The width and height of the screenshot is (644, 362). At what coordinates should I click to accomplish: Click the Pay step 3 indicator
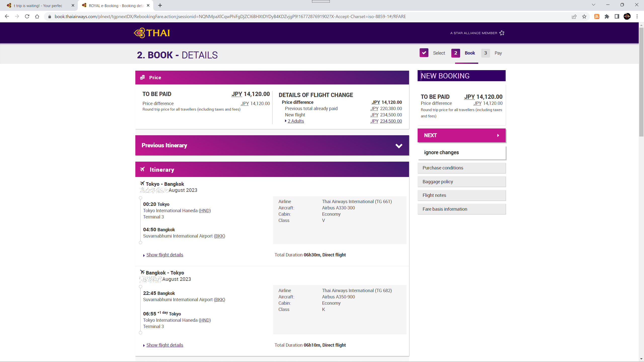coord(486,53)
